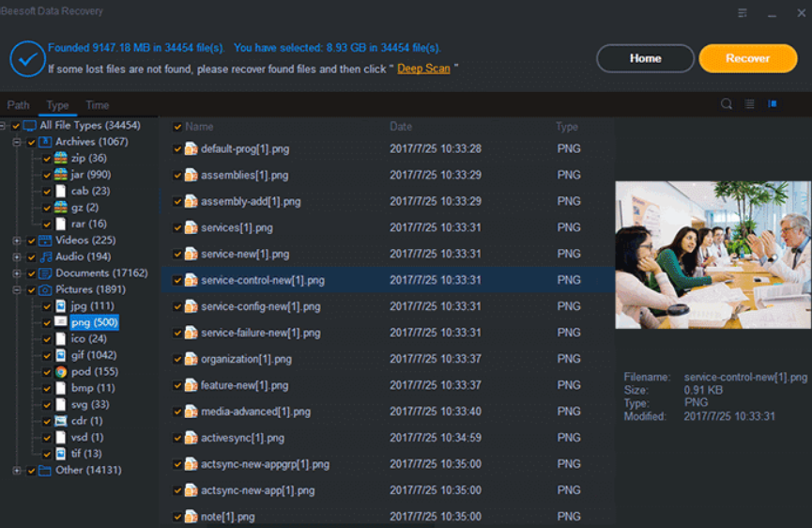Collapse the Pictures tree node
Viewport: 812px width, 528px height.
tap(17, 289)
